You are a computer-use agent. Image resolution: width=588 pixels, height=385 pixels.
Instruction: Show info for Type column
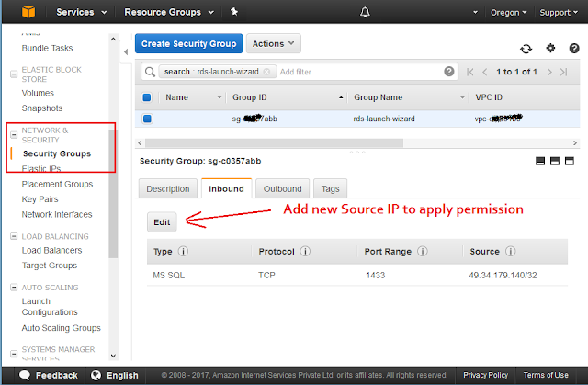183,251
